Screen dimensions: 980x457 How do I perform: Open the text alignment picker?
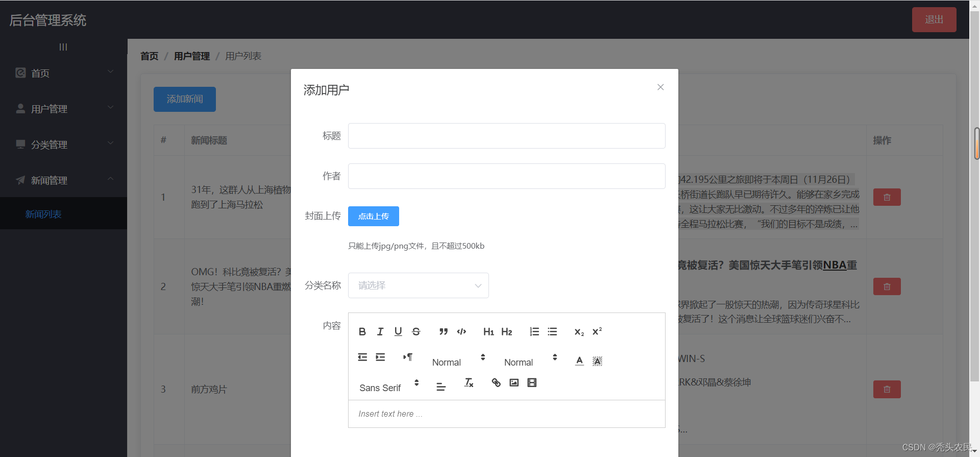(441, 387)
